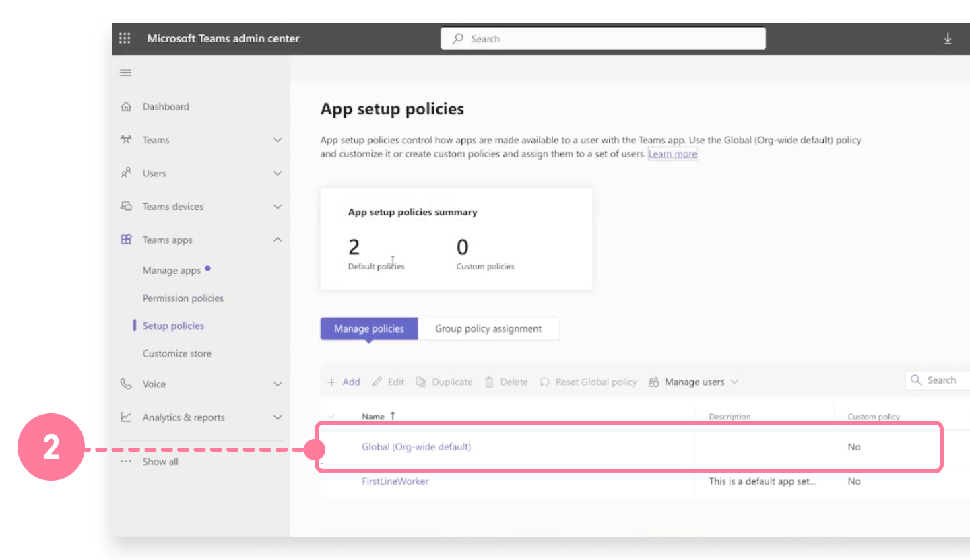Image resolution: width=970 pixels, height=560 pixels.
Task: Click the magnifier icon in top search bar
Action: pyautogui.click(x=458, y=39)
